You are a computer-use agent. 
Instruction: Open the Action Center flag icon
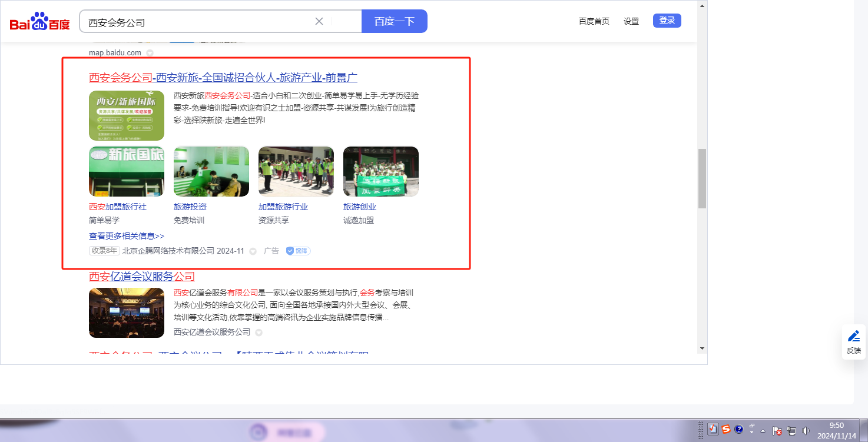(x=777, y=430)
